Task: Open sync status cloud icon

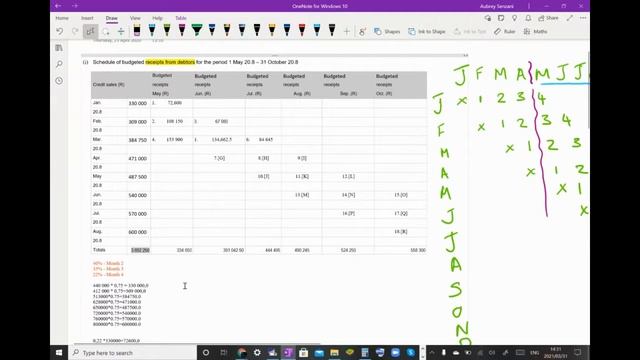Action: pyautogui.click(x=488, y=18)
